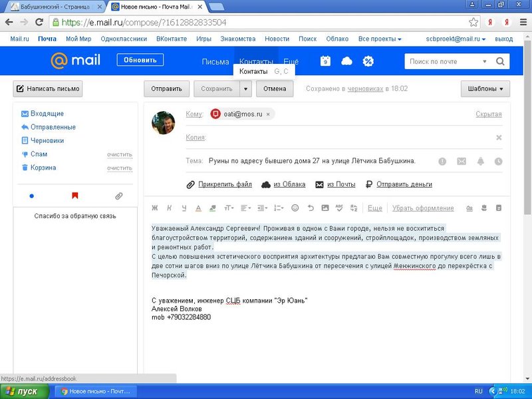Expand the Шаблоны templates dropdown
Viewport: 532px width, 399px height.
pos(485,88)
